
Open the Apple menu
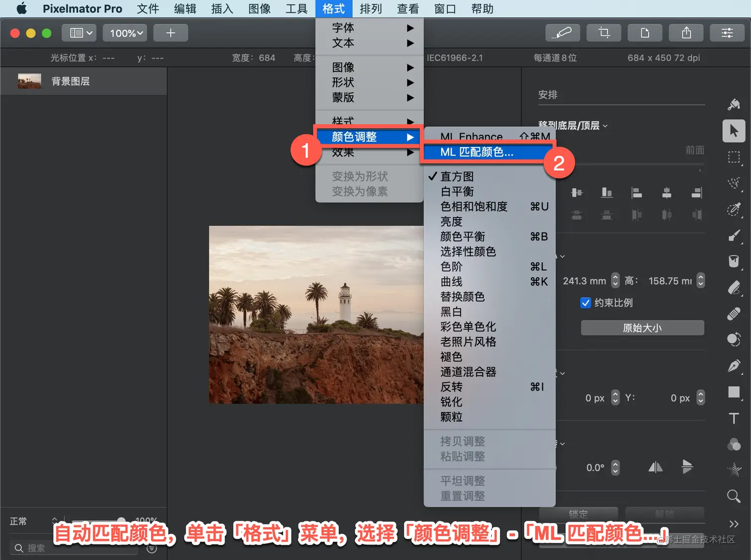coord(21,8)
